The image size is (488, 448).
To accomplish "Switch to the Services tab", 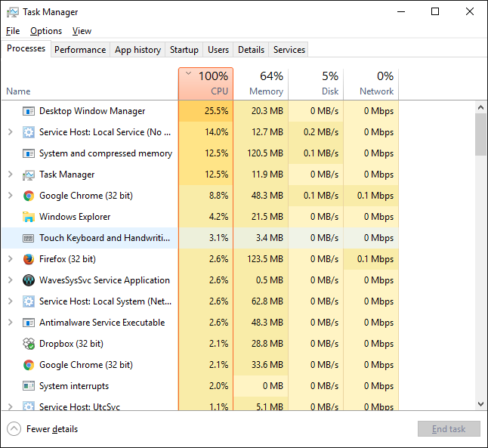I will click(289, 50).
